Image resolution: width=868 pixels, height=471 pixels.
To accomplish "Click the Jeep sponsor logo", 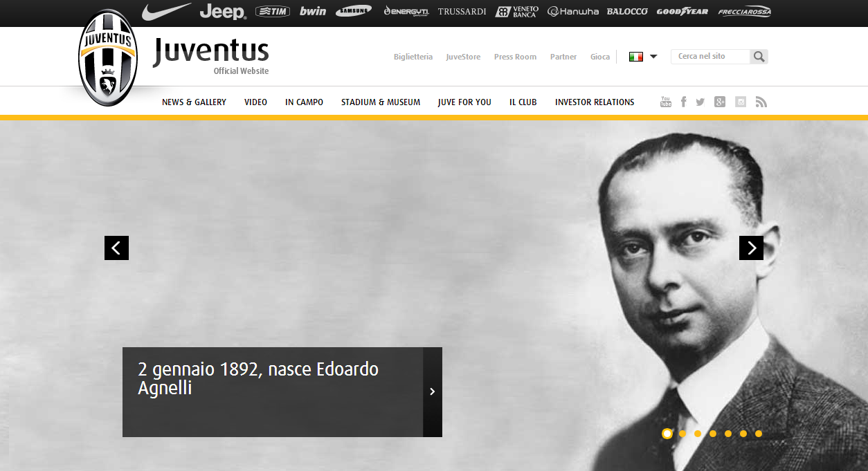I will pyautogui.click(x=223, y=12).
